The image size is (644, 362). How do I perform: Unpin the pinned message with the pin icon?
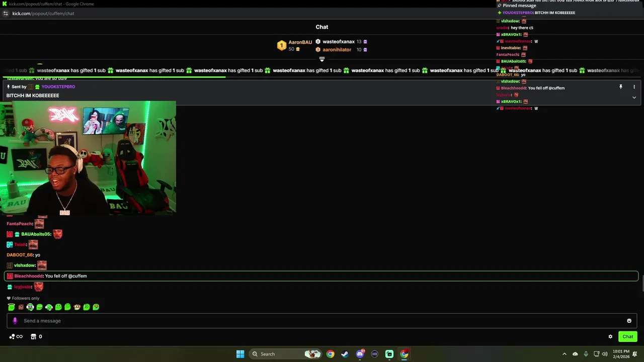click(x=621, y=87)
